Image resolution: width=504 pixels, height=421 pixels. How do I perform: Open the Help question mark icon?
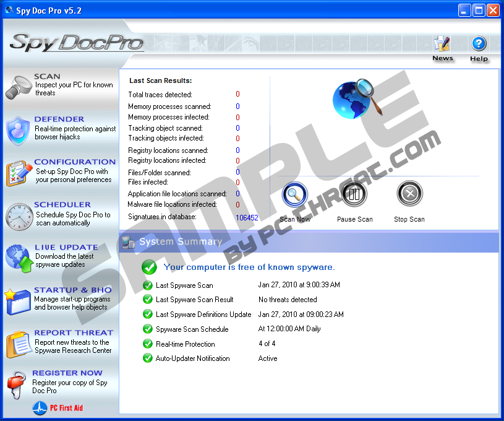(x=479, y=43)
